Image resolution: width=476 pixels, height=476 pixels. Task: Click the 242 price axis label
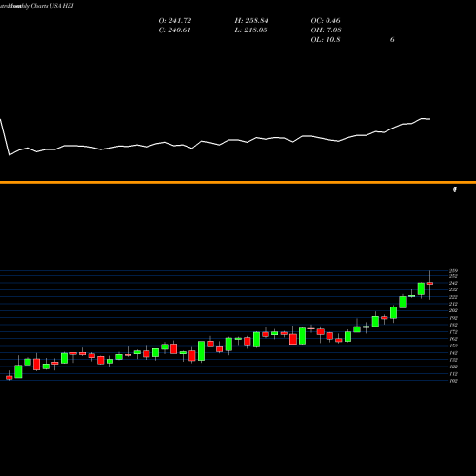(x=454, y=283)
